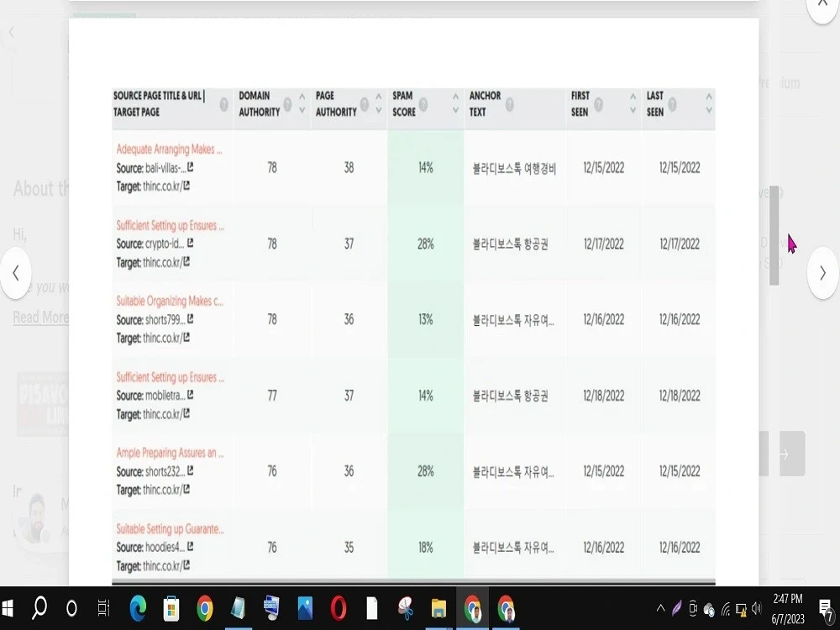
Task: Click help icon next to Anchor Text
Action: 510,104
